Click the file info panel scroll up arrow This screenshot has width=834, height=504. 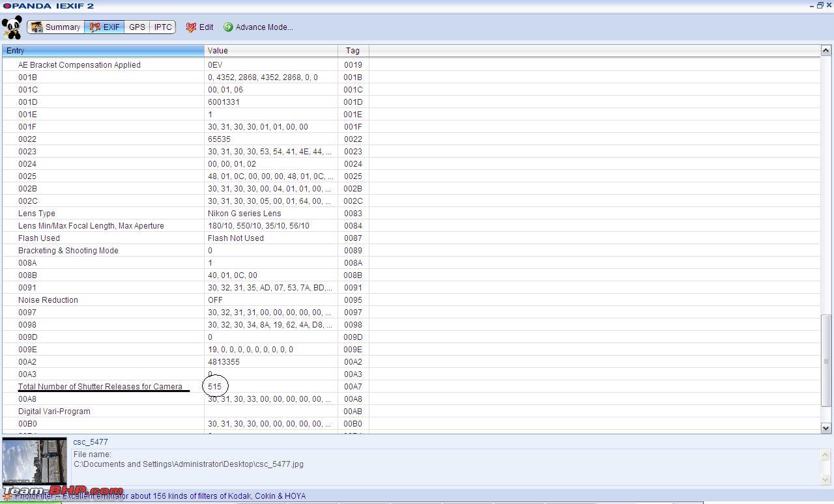(x=826, y=455)
